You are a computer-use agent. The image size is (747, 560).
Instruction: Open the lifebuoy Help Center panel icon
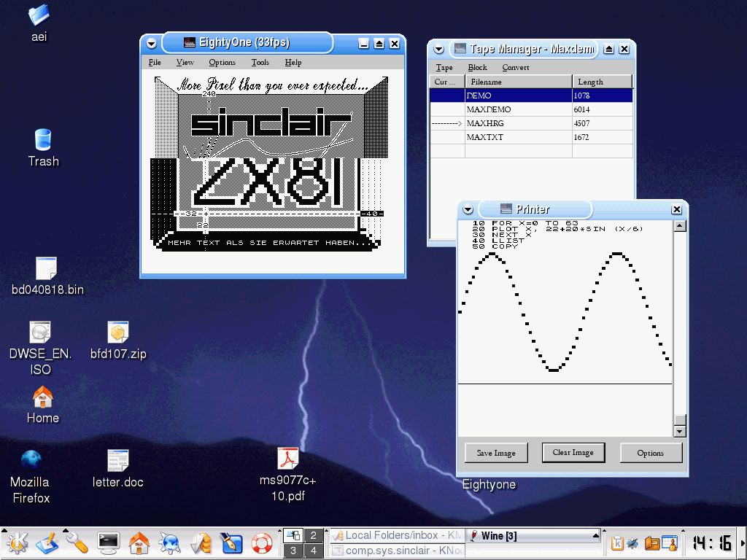pos(262,543)
